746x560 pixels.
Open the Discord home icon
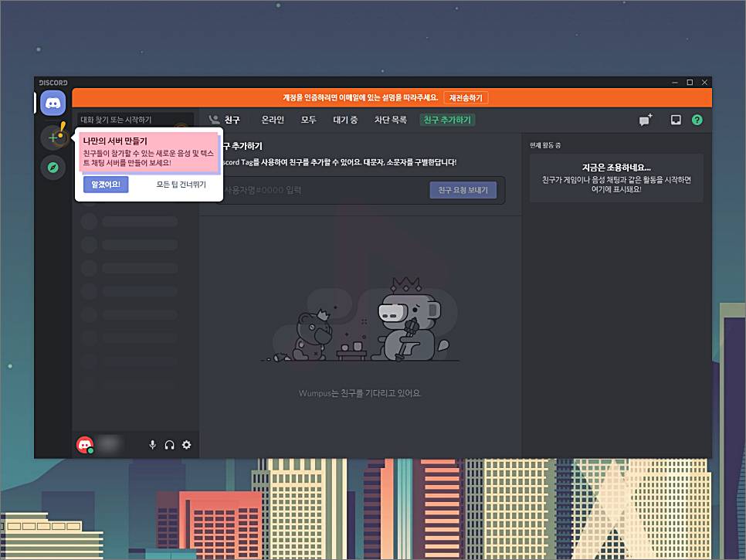53,103
